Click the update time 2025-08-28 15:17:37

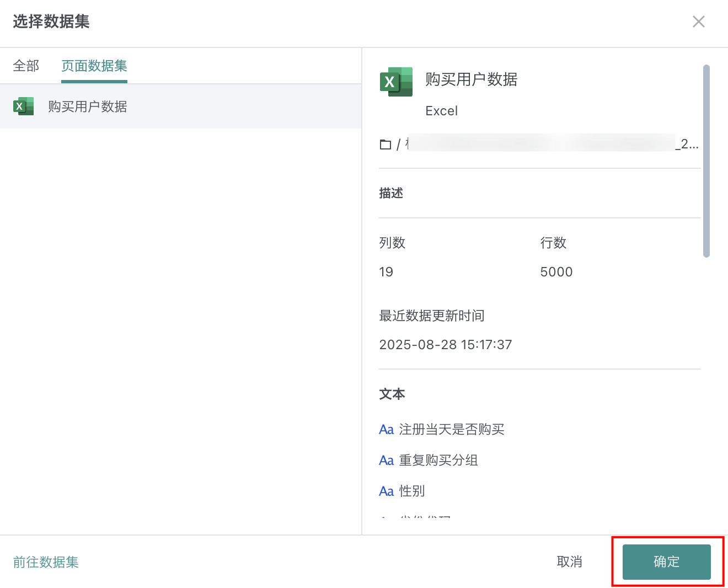tap(446, 345)
